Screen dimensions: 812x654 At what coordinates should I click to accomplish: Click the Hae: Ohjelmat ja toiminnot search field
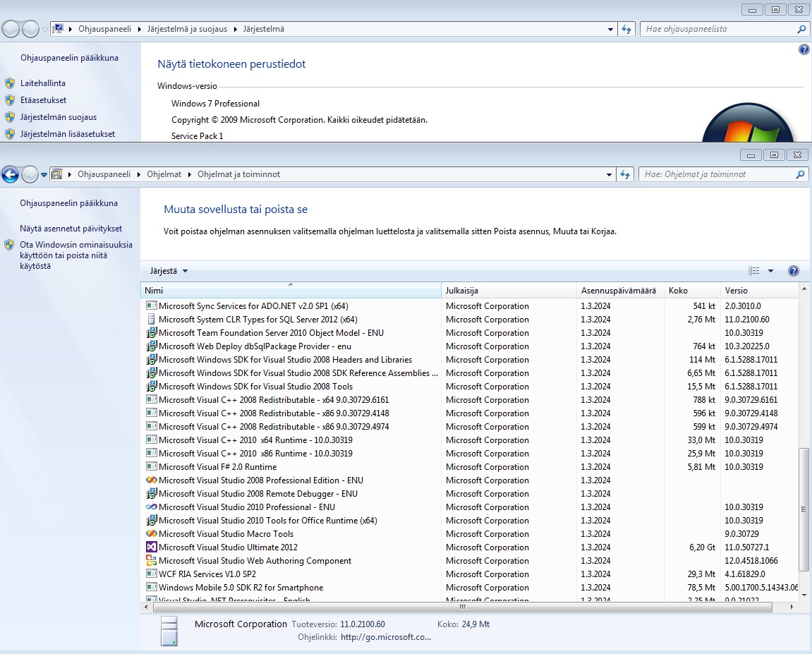click(716, 174)
